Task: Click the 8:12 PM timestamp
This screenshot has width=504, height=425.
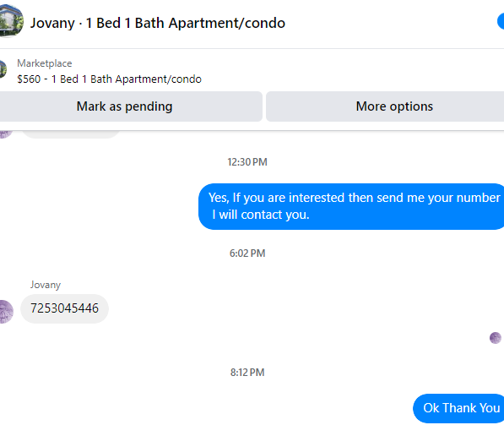Action: pos(247,373)
